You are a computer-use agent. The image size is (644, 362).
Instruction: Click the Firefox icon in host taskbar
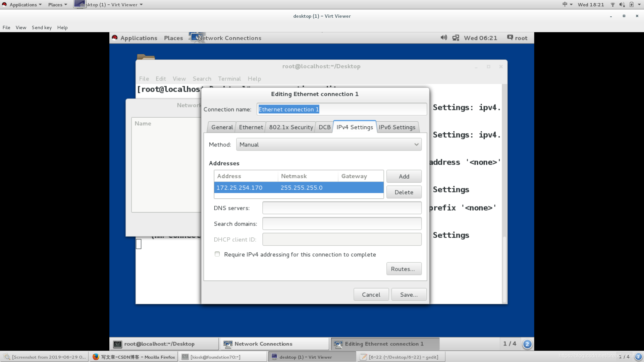pyautogui.click(x=96, y=357)
